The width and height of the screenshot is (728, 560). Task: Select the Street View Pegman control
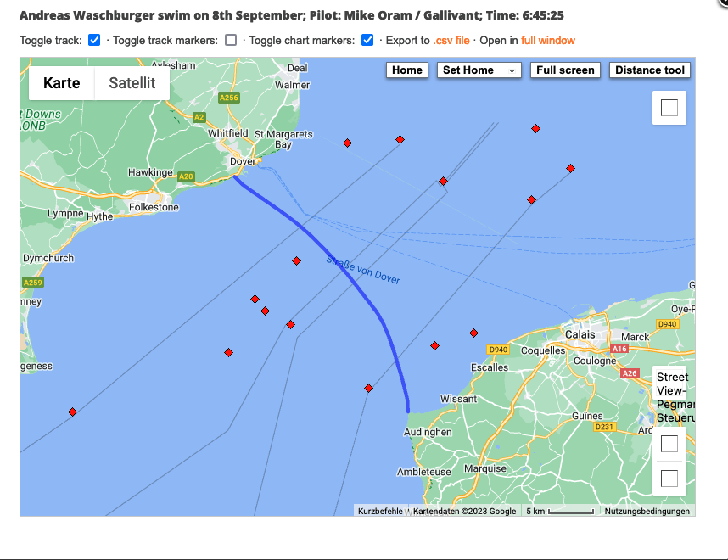click(673, 397)
